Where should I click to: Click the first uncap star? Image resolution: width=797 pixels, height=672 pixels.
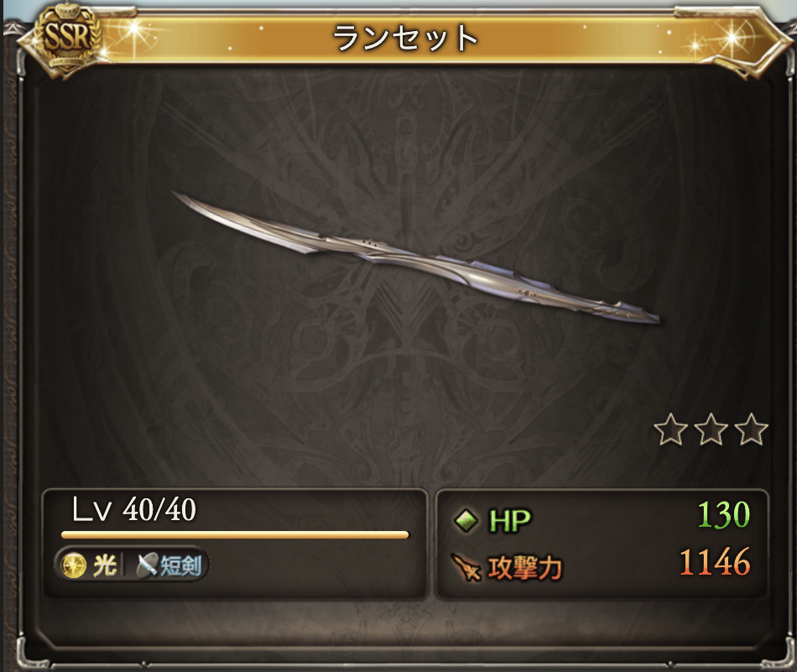coord(671,430)
